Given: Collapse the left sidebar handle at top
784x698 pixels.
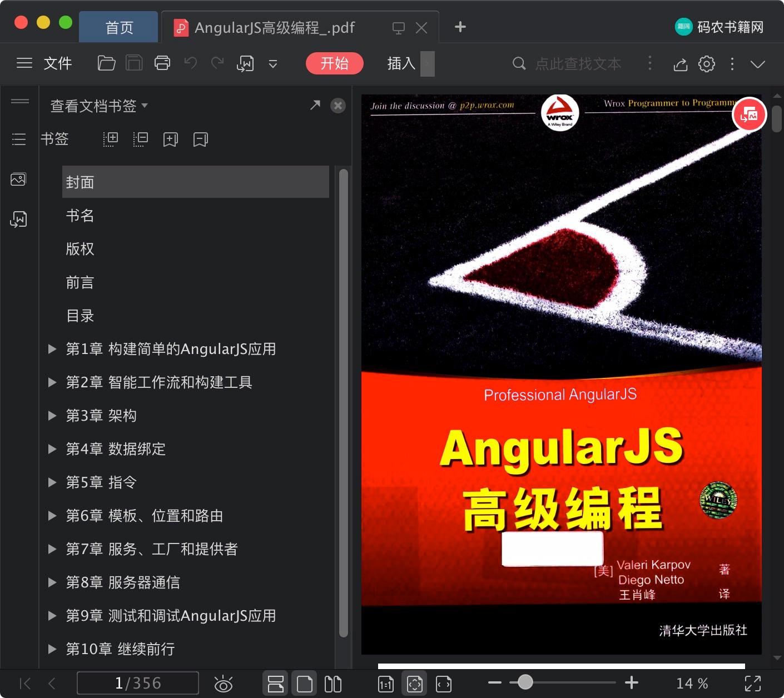Looking at the screenshot, I should pos(20,101).
